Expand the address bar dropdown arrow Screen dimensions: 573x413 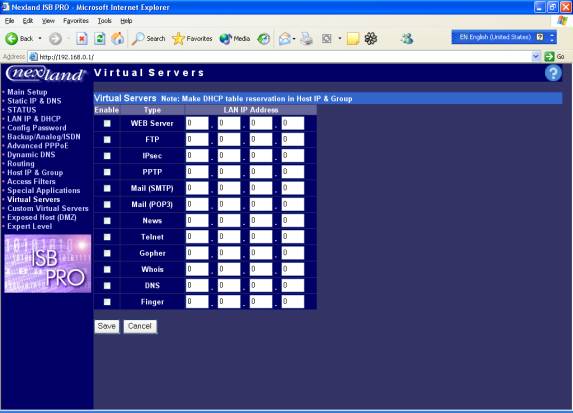click(x=536, y=57)
